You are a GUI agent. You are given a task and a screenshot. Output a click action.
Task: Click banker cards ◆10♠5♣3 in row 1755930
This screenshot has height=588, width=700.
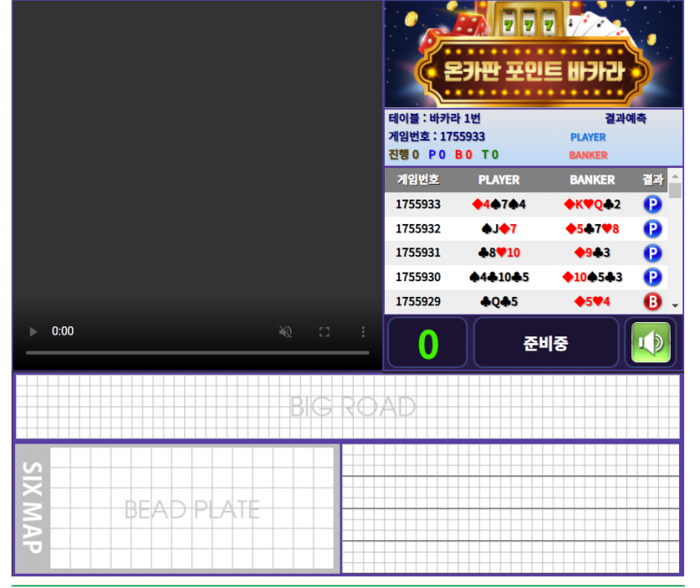(592, 277)
